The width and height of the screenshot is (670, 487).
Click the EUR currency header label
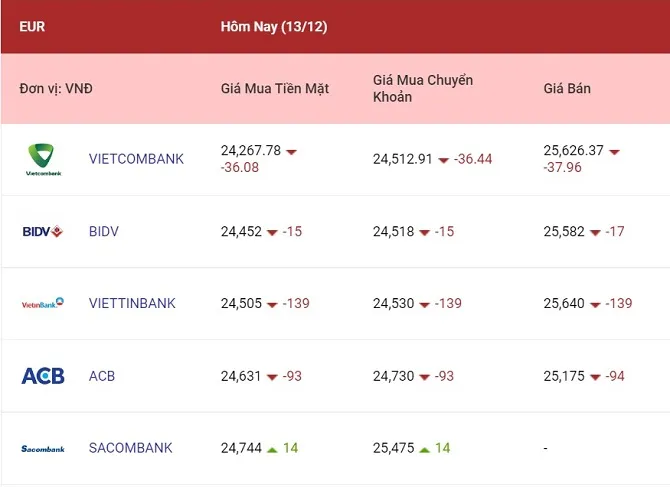click(x=32, y=27)
